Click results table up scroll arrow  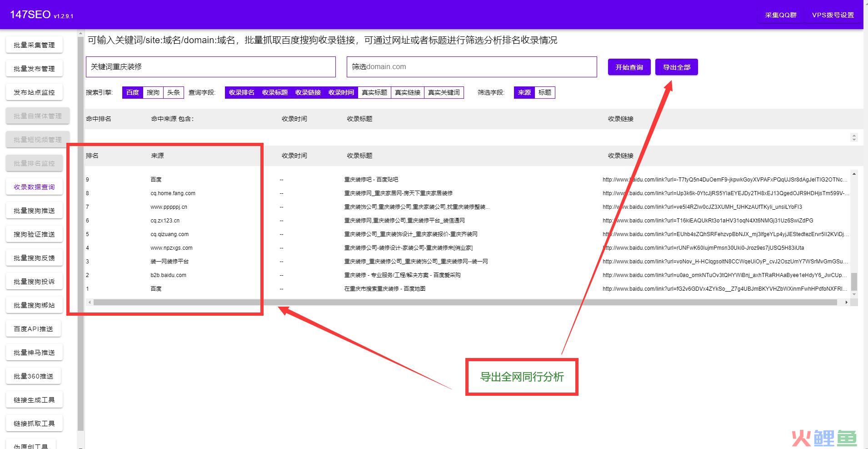(854, 174)
